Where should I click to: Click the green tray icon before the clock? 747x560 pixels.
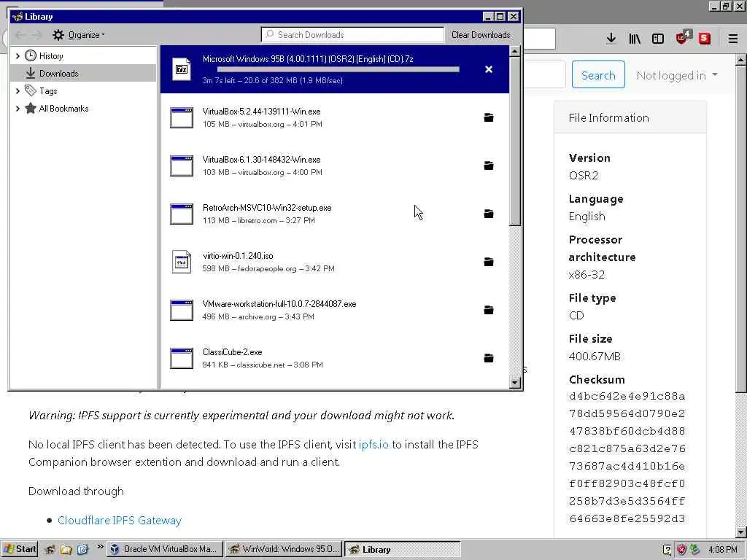point(694,550)
